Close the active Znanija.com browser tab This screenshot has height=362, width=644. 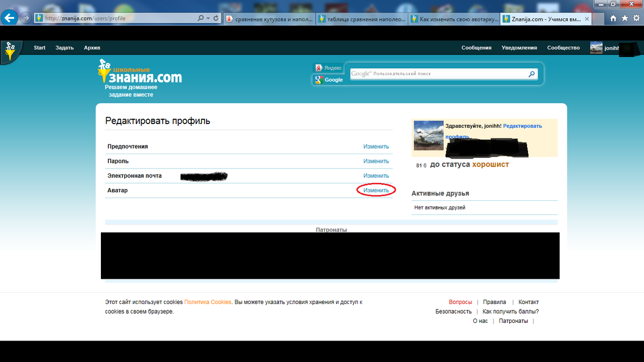587,18
